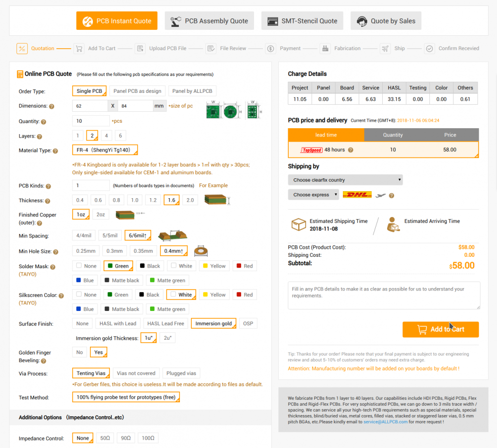
Task: Select Panel by ALLPCB order type
Action: click(192, 91)
